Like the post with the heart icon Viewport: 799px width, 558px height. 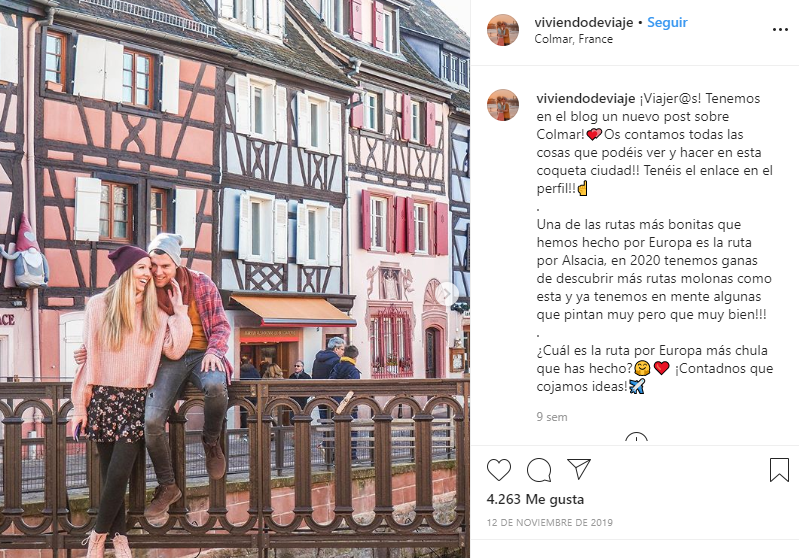coord(498,469)
